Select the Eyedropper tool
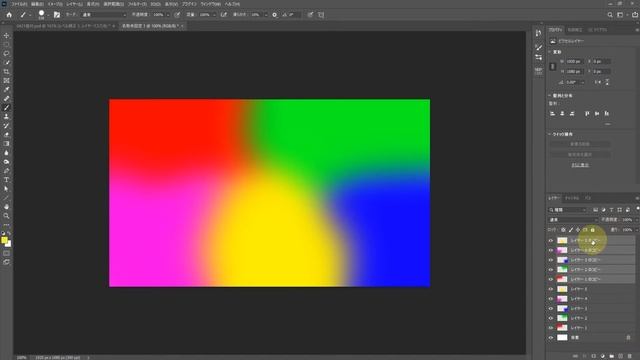The height and width of the screenshot is (360, 640). tap(6, 89)
